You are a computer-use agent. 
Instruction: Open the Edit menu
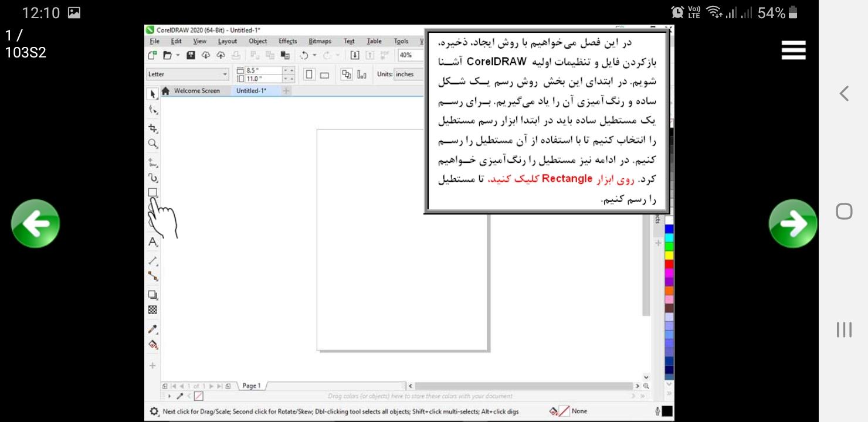pos(176,41)
